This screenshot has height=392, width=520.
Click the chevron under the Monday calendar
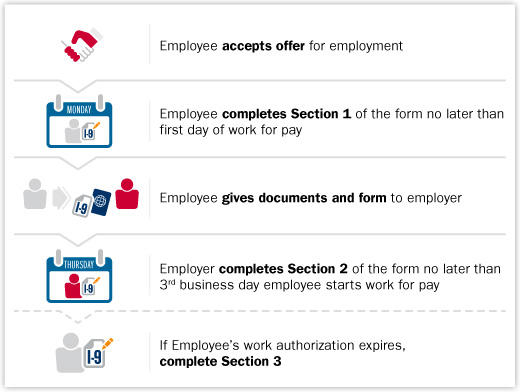[78, 163]
